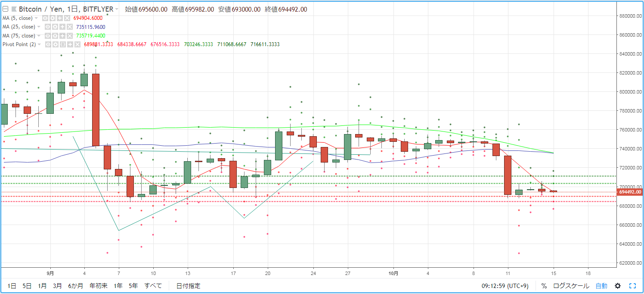The height and width of the screenshot is (294, 644).
Task: Open settings gear for MA (75, close)
Action: click(x=55, y=36)
